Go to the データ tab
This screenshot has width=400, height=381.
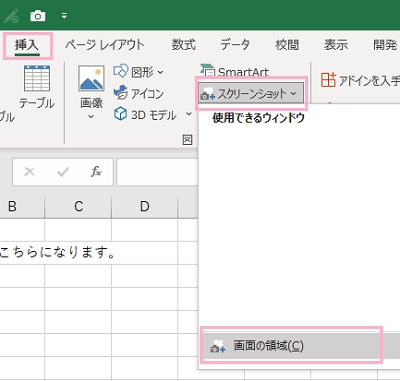[235, 45]
